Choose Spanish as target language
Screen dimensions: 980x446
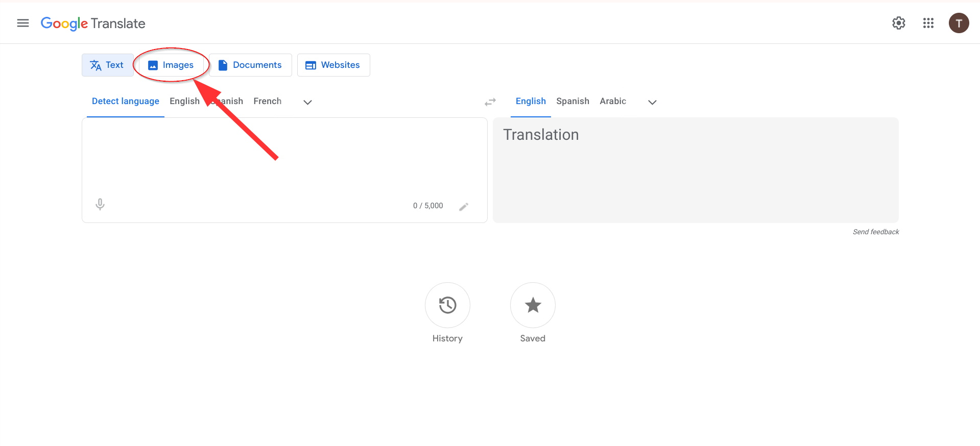click(572, 101)
